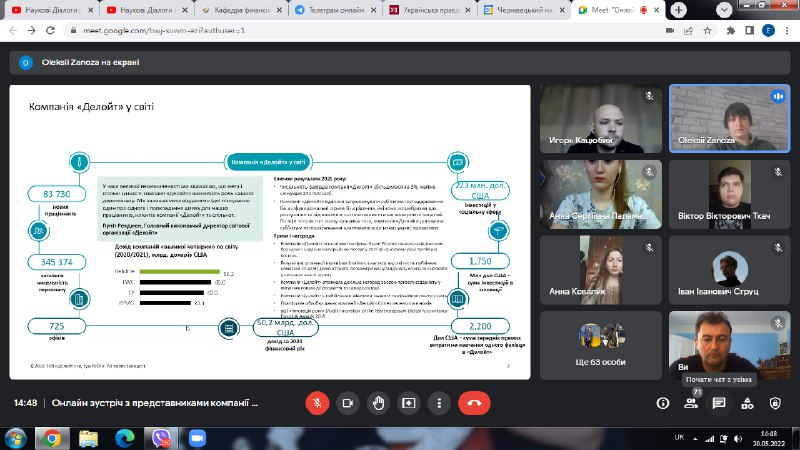Click the camera permission icon in address bar
The width and height of the screenshot is (800, 450).
[670, 31]
